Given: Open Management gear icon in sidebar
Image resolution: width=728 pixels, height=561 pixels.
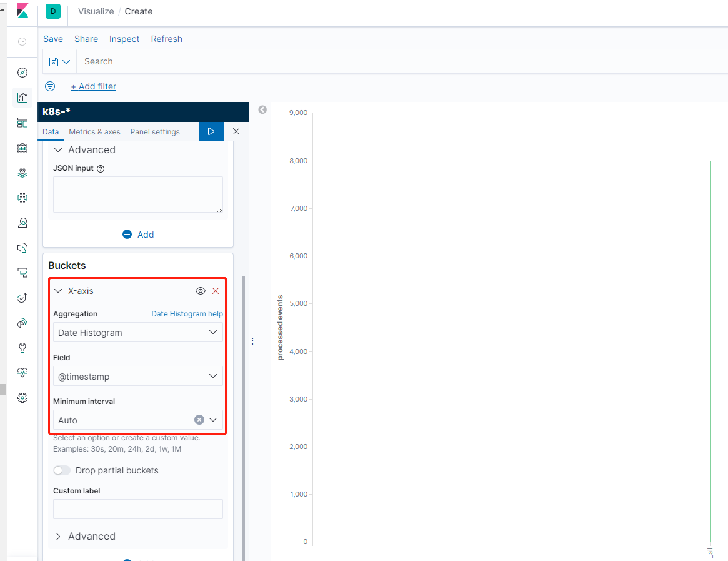Looking at the screenshot, I should 22,398.
